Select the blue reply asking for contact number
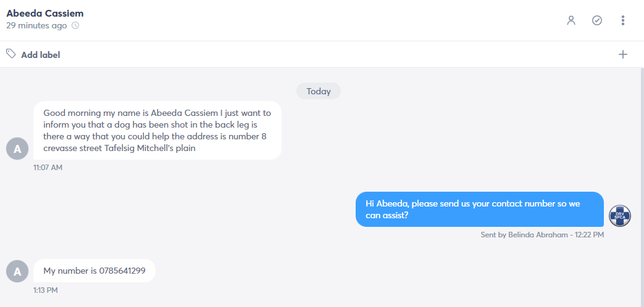644x307 pixels. coord(480,209)
